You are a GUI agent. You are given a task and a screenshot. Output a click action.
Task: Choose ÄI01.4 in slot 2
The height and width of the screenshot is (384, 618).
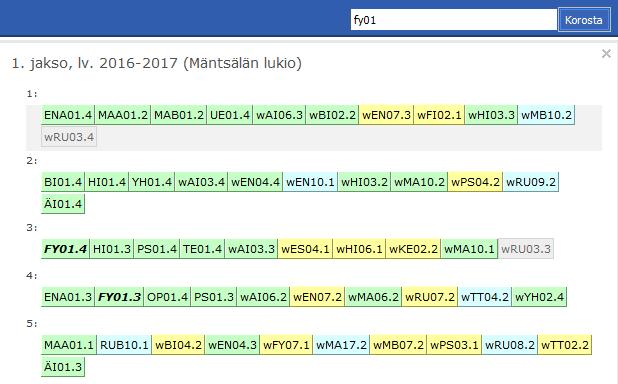[63, 204]
